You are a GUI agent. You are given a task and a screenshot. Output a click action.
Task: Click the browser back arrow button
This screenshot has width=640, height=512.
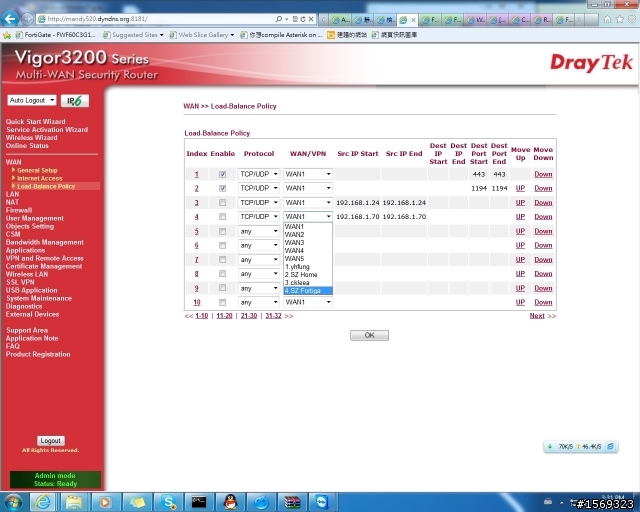10,19
